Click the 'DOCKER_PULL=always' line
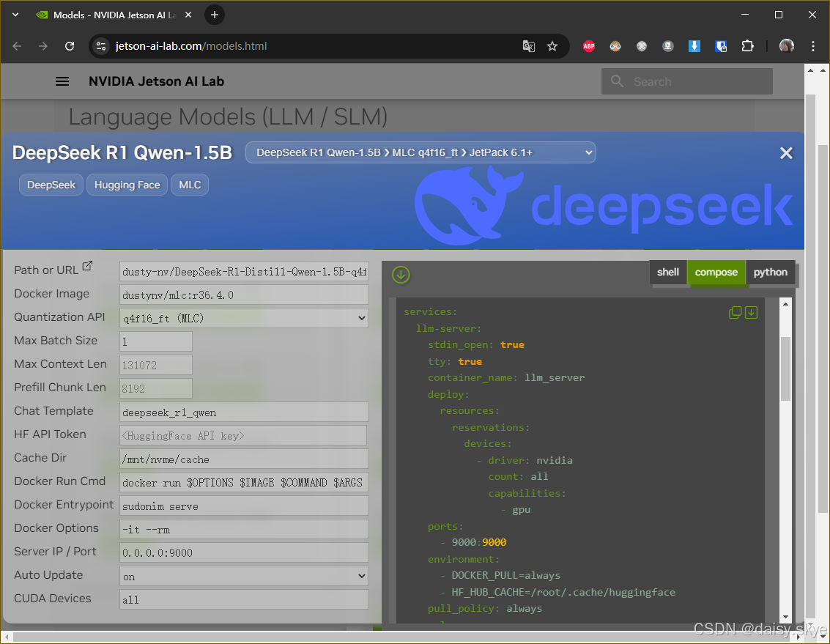 (505, 576)
